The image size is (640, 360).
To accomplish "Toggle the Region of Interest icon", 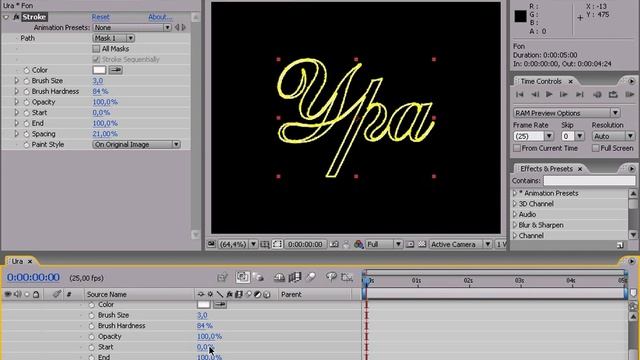I will click(410, 244).
